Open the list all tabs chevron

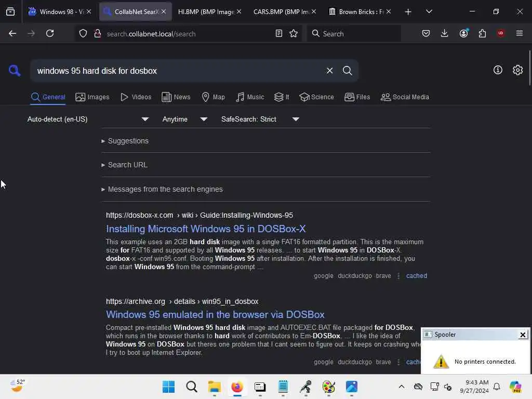pos(429,11)
